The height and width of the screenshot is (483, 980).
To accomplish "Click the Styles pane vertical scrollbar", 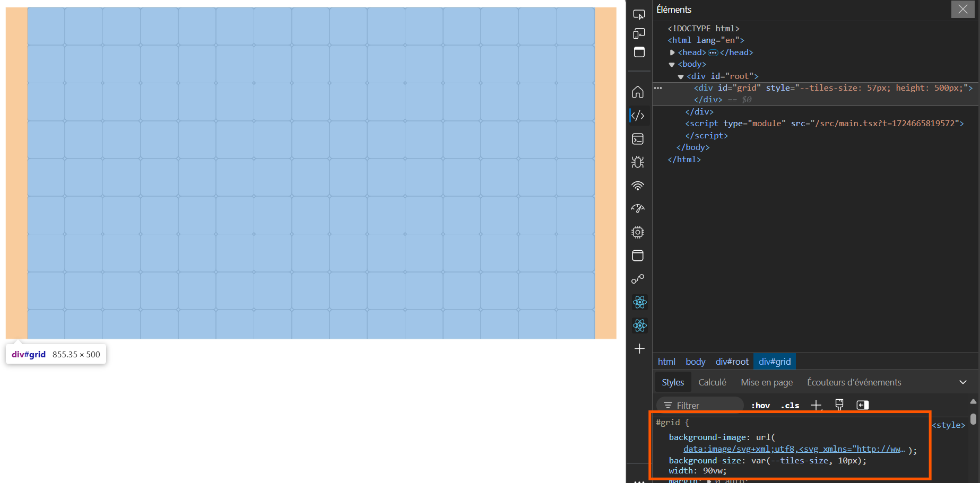I will point(973,419).
